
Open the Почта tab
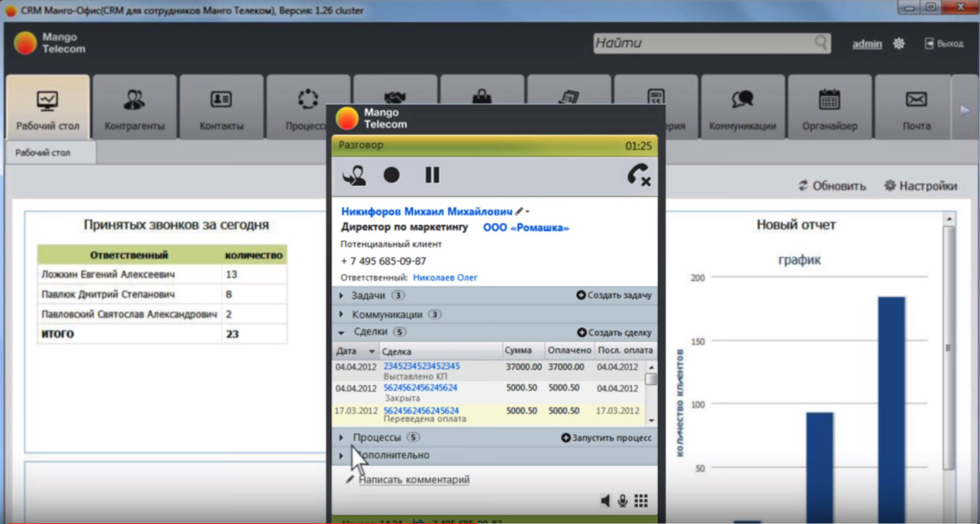pos(916,108)
